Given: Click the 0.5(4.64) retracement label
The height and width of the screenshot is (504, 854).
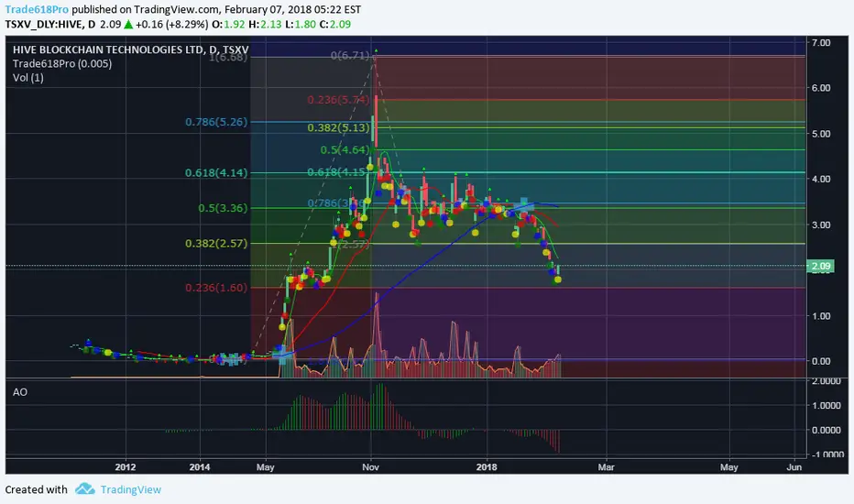Looking at the screenshot, I should pos(345,150).
